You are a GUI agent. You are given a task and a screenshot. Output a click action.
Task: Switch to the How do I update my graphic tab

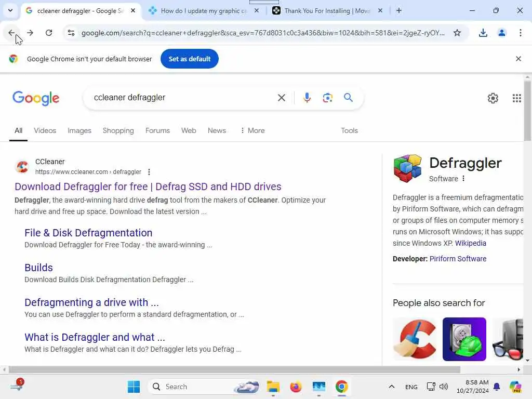coord(204,11)
